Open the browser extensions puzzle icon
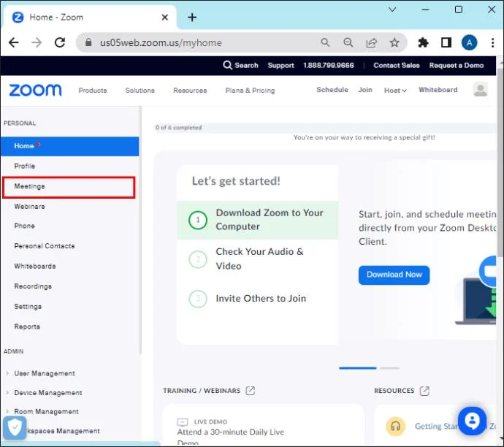The image size is (504, 447). pos(423,42)
